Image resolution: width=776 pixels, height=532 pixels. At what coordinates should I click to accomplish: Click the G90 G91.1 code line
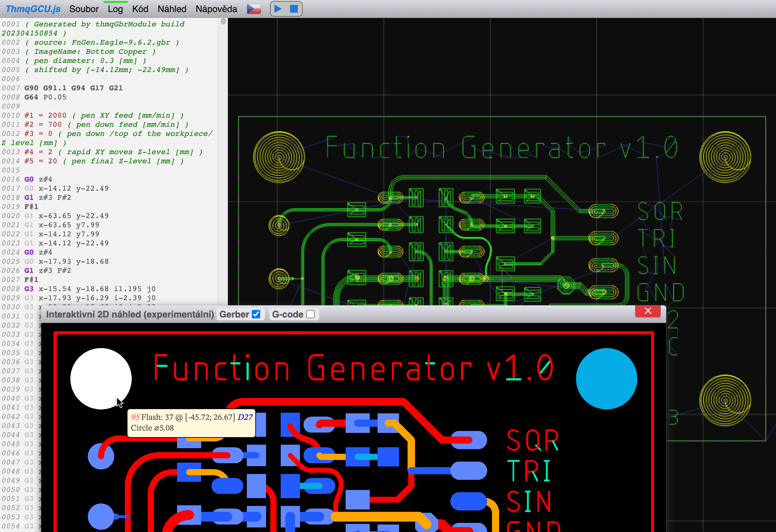pyautogui.click(x=73, y=88)
